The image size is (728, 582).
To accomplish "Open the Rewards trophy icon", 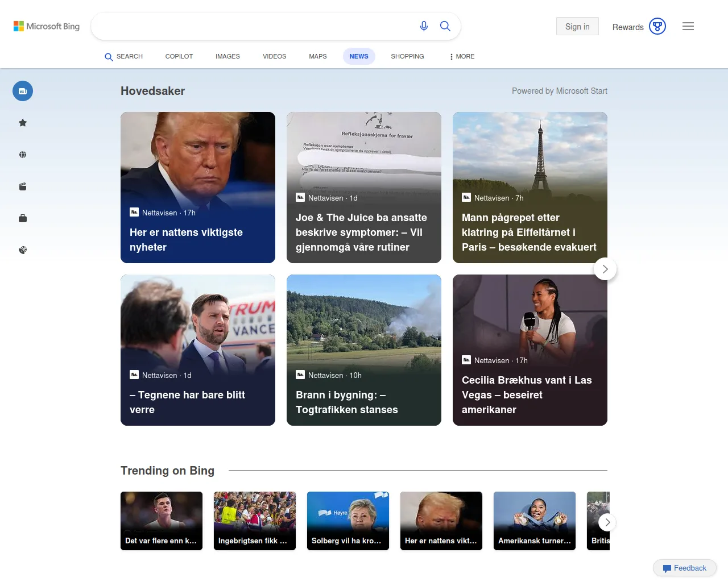I will 657,26.
